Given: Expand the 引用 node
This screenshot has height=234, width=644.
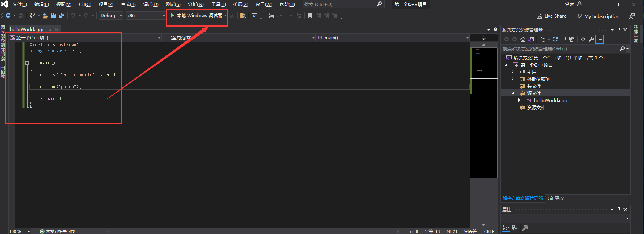Looking at the screenshot, I should pos(513,72).
